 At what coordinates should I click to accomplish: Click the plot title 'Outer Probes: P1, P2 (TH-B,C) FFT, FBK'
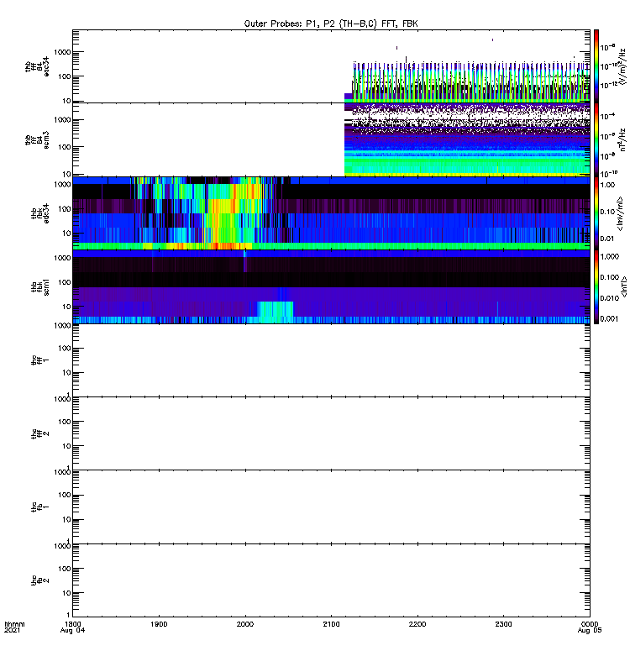(x=331, y=24)
